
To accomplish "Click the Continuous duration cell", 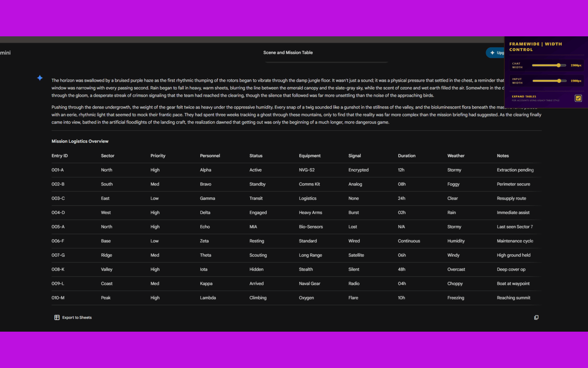I will point(409,241).
